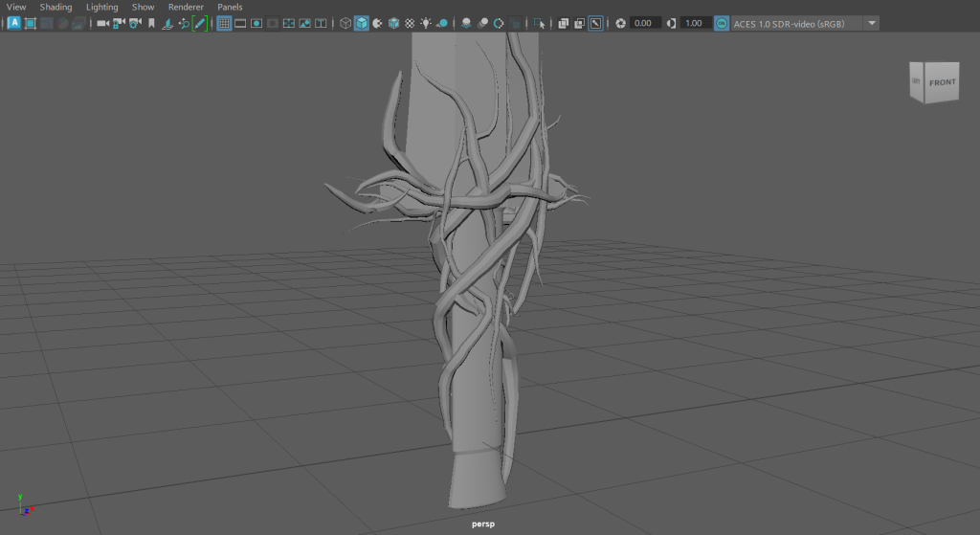This screenshot has height=535, width=980.
Task: Open ACES 1.0 SDR-video view transform list
Action: pos(794,23)
